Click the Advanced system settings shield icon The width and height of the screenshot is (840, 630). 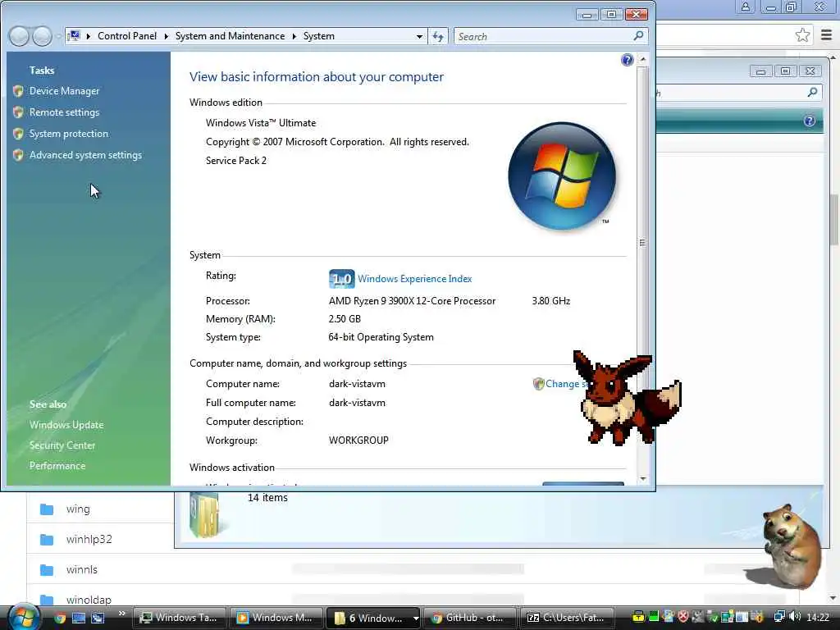click(x=18, y=155)
